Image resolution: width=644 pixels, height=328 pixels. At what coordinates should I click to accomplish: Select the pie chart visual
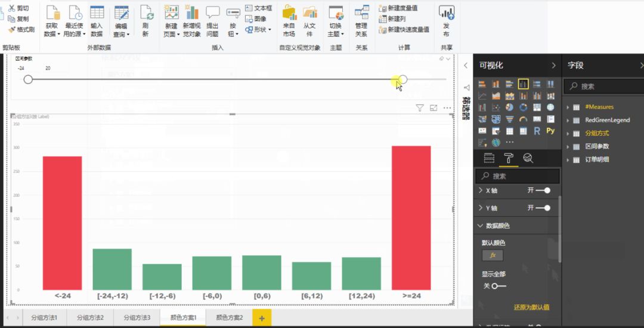point(510,107)
